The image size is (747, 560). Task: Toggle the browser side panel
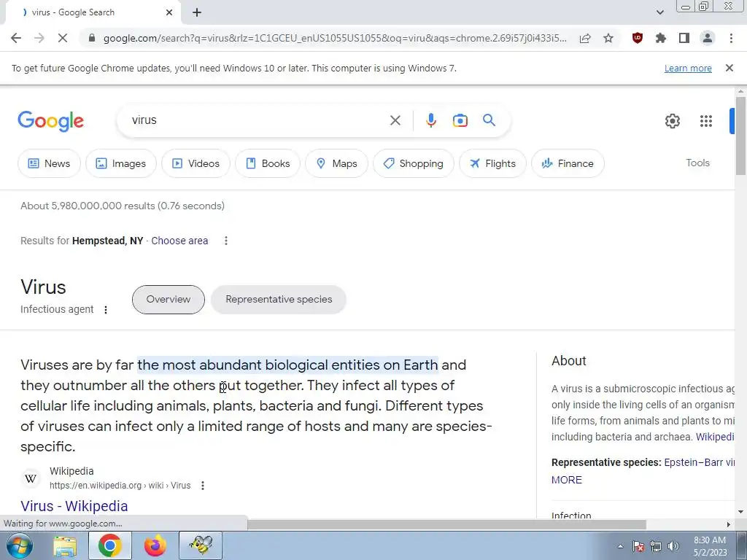684,38
